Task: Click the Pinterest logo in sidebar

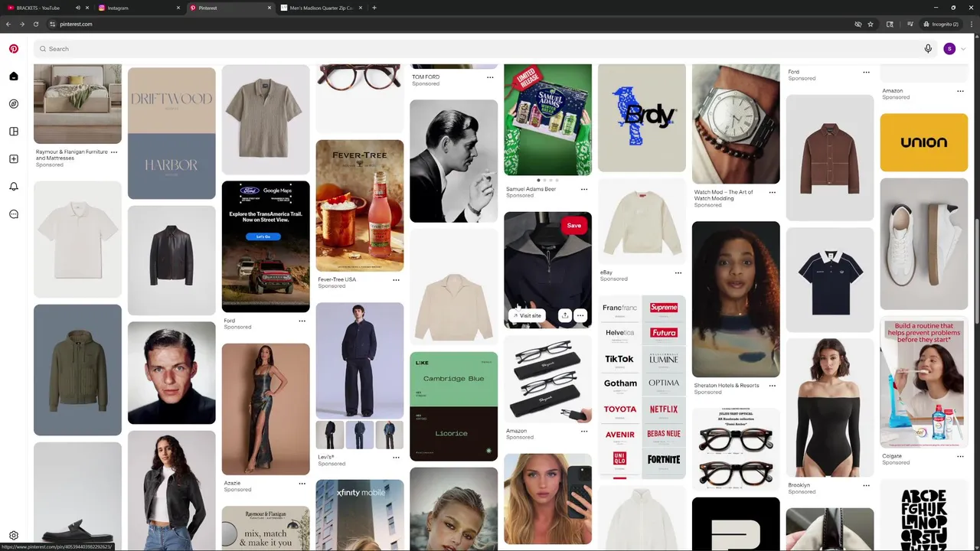Action: click(14, 48)
